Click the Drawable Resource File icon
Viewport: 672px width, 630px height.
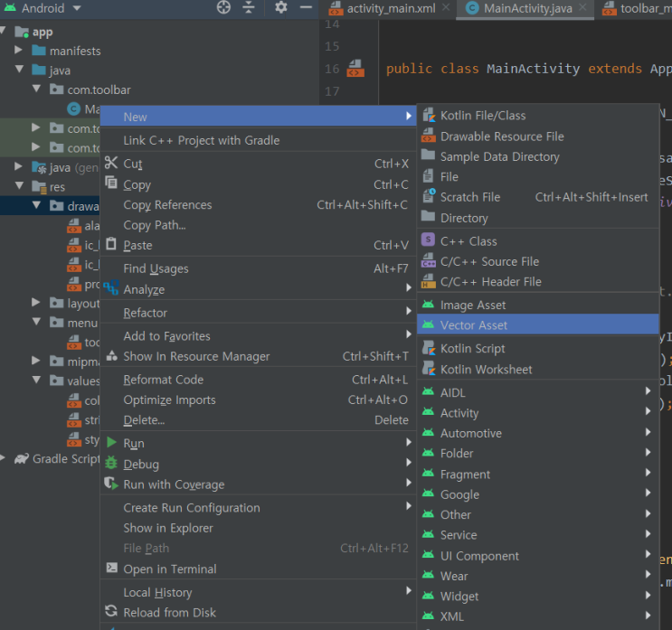point(429,136)
